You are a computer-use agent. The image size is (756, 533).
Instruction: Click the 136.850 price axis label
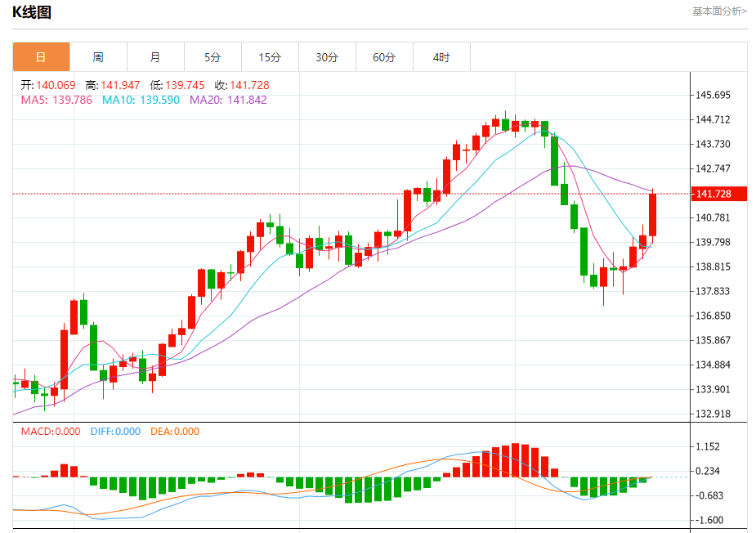coord(713,316)
